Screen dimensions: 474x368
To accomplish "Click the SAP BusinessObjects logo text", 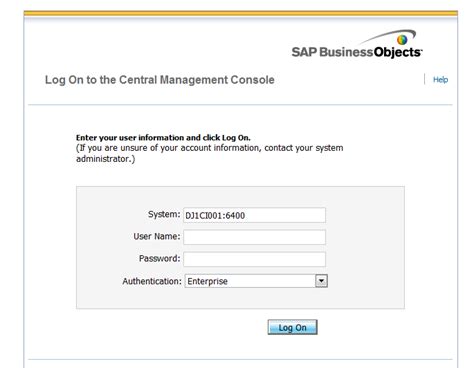I will [x=357, y=52].
